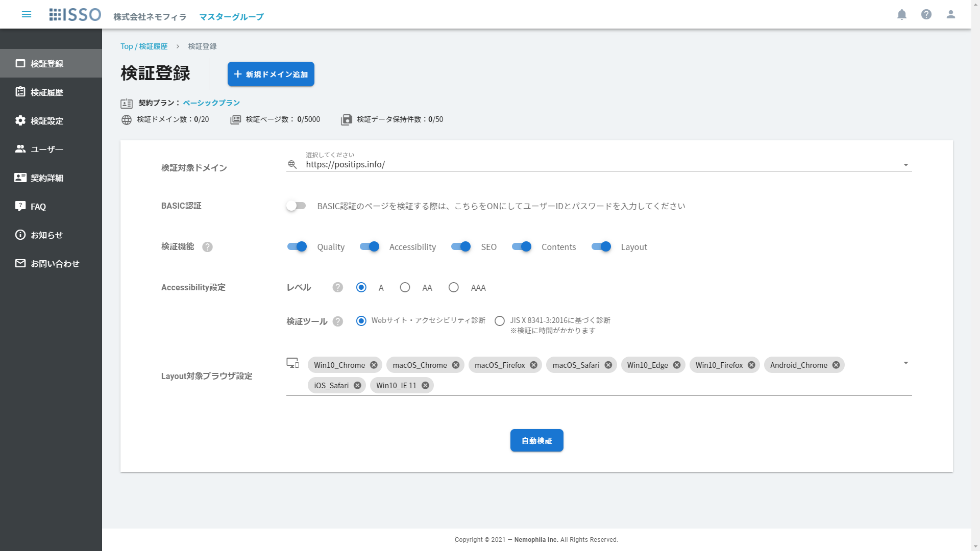Select accessibility level AA
Screen dimensions: 980x551
pyautogui.click(x=405, y=287)
